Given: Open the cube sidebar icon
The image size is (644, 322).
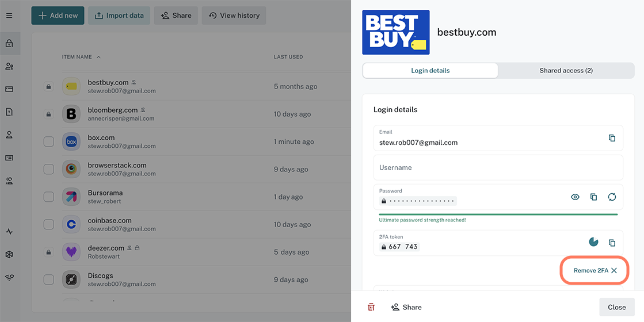Looking at the screenshot, I should click(x=9, y=255).
